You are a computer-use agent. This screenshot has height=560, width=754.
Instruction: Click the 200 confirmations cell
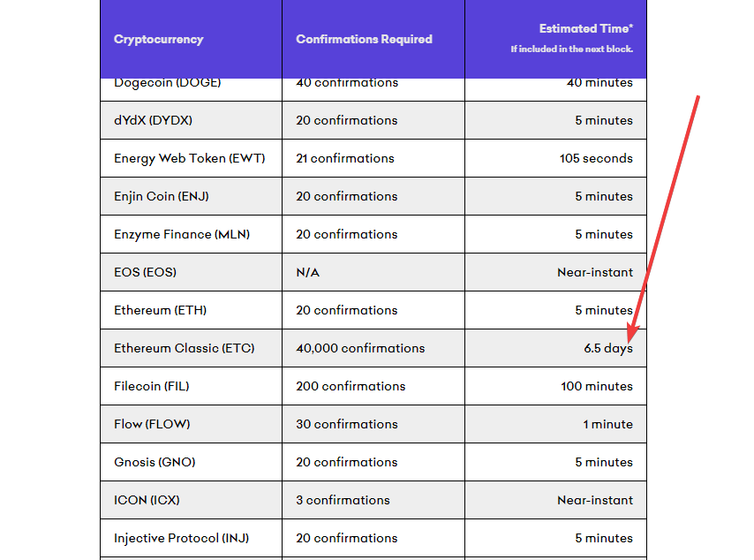pyautogui.click(x=351, y=386)
